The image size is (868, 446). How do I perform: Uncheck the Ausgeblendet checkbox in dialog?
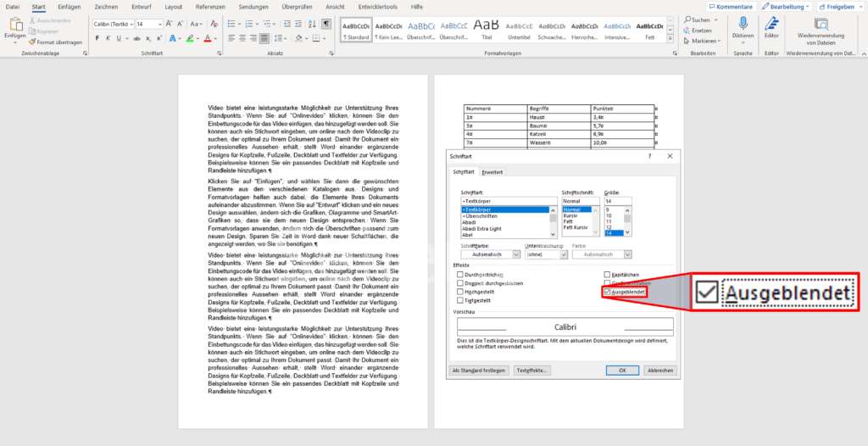(x=607, y=292)
